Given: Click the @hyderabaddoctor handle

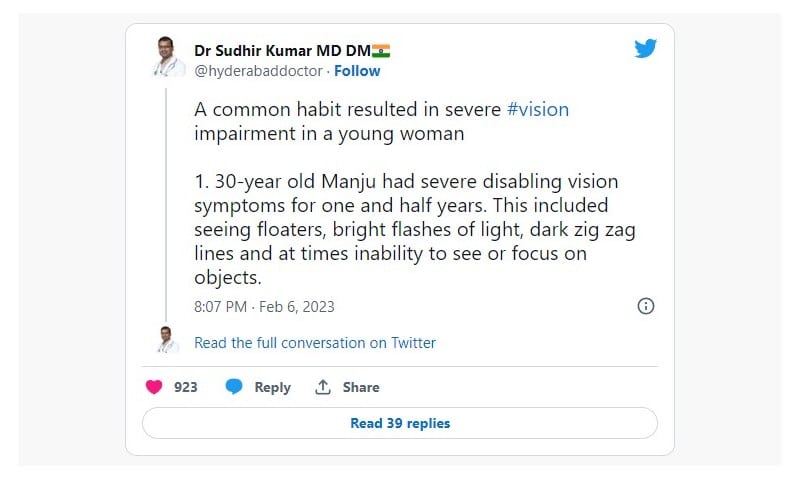Looking at the screenshot, I should pos(258,71).
